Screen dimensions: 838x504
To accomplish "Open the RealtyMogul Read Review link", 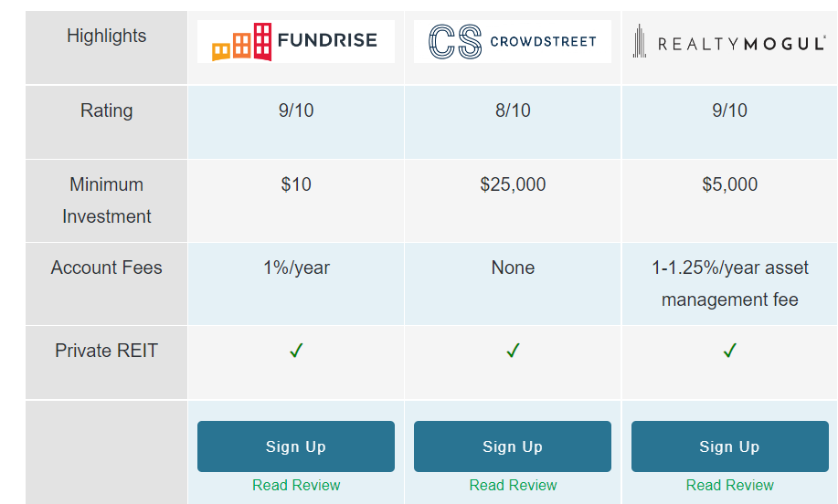I will 730,485.
